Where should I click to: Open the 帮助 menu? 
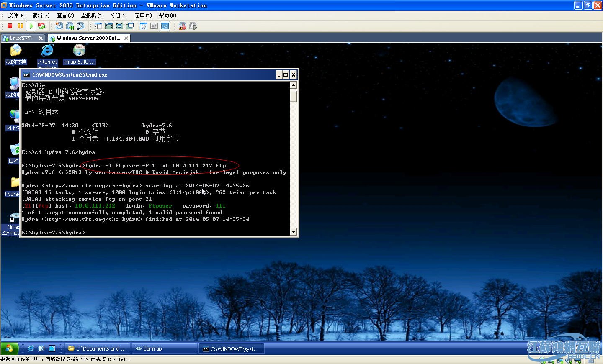(x=167, y=15)
